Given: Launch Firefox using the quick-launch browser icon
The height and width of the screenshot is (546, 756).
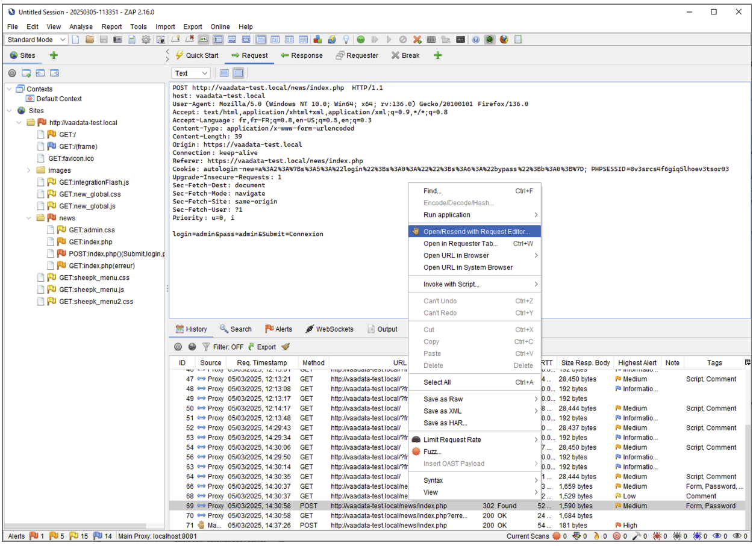Looking at the screenshot, I should point(504,40).
